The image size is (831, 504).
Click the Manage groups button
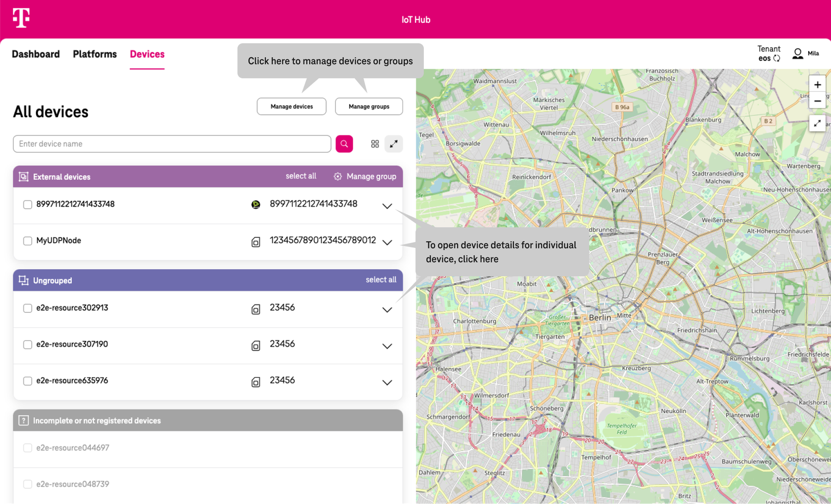coord(369,106)
